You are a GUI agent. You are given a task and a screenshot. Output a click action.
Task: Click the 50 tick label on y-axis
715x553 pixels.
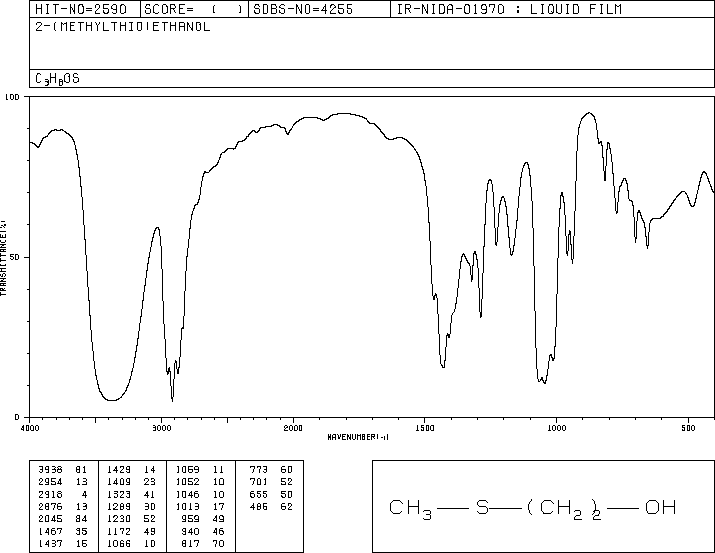tap(14, 257)
